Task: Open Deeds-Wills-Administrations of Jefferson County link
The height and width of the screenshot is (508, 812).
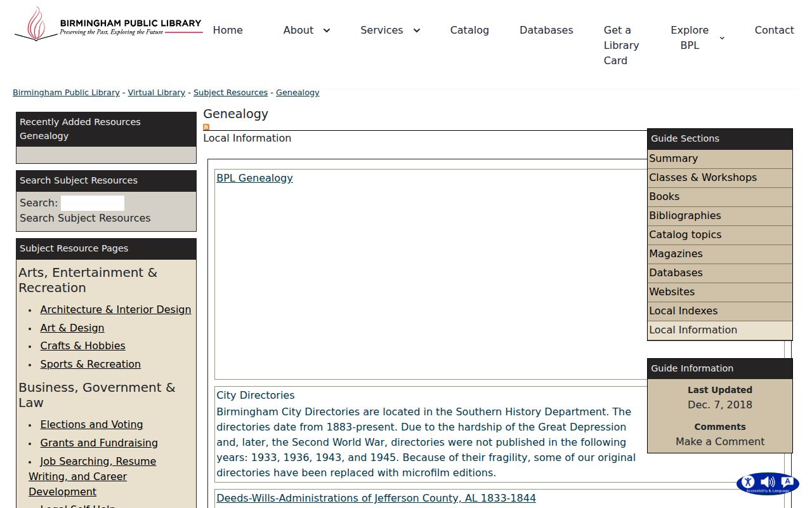Action: point(376,498)
